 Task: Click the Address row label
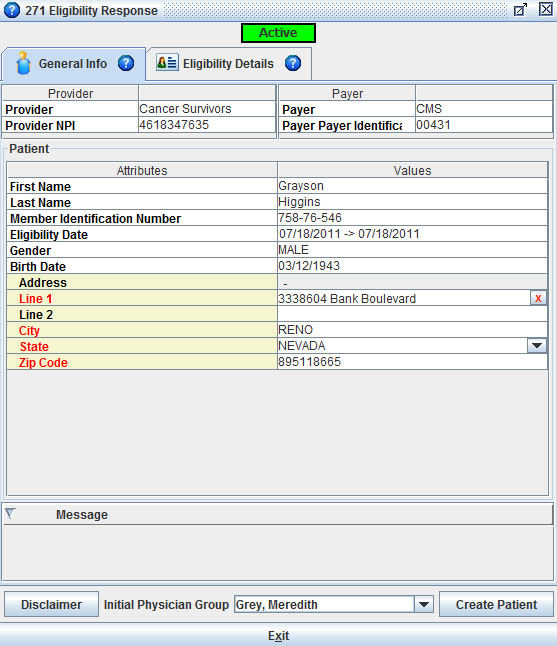[43, 283]
